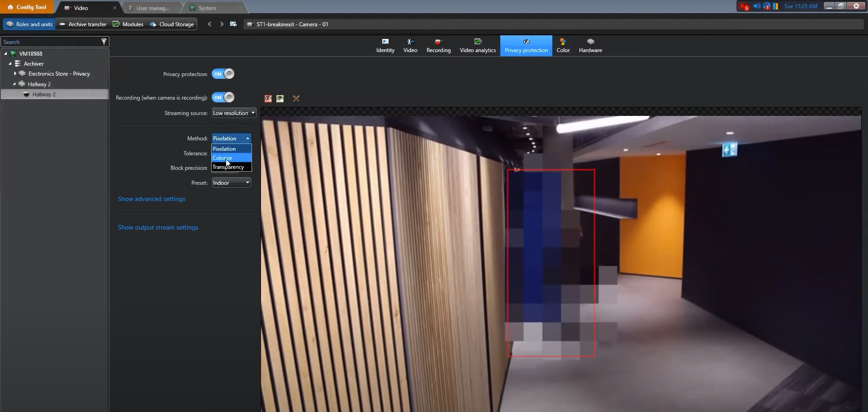Click Show output stream settings link
Screen dimensions: 868x412
pos(158,227)
